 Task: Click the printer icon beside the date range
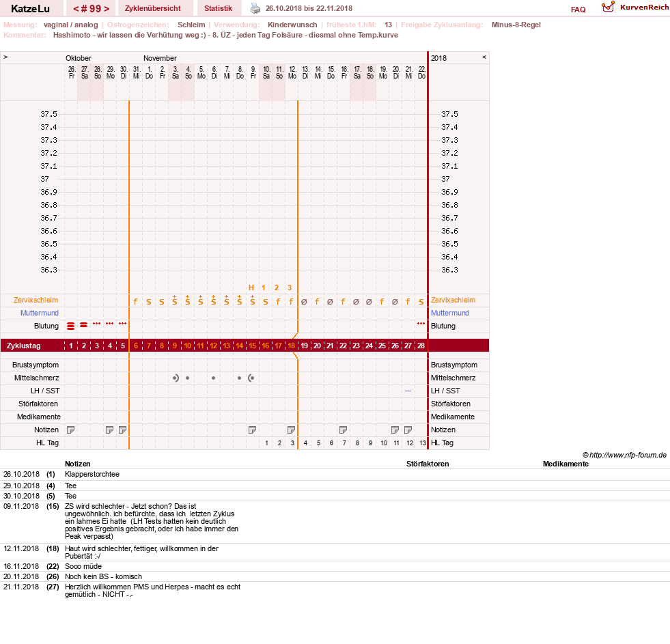tap(255, 8)
